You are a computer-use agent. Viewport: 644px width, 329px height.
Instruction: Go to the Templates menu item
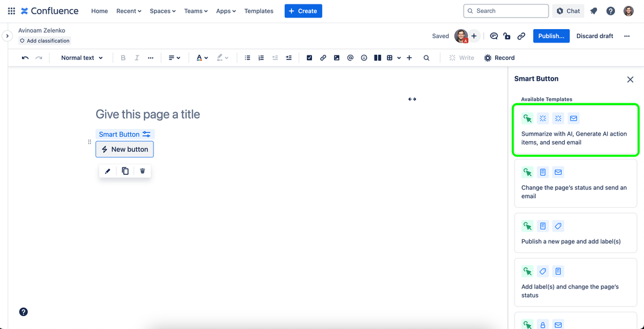259,11
